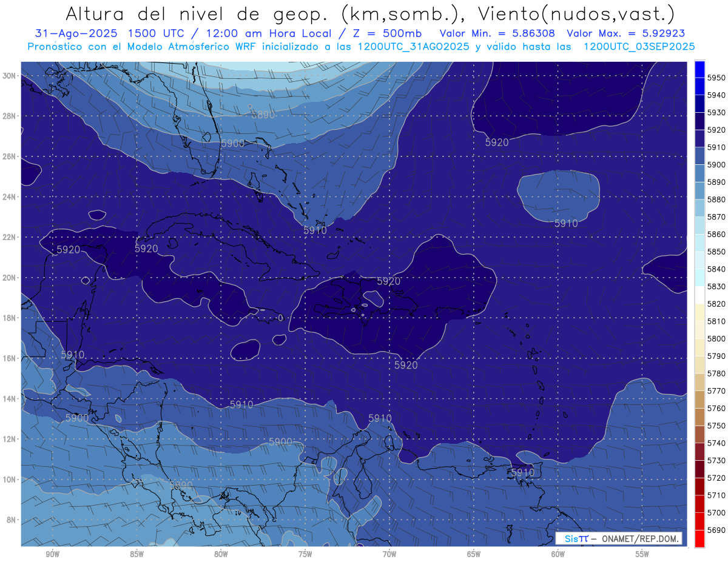Click the bright red legend swatch below 5690
Viewport: 728px width, 562px height.
coord(699,538)
